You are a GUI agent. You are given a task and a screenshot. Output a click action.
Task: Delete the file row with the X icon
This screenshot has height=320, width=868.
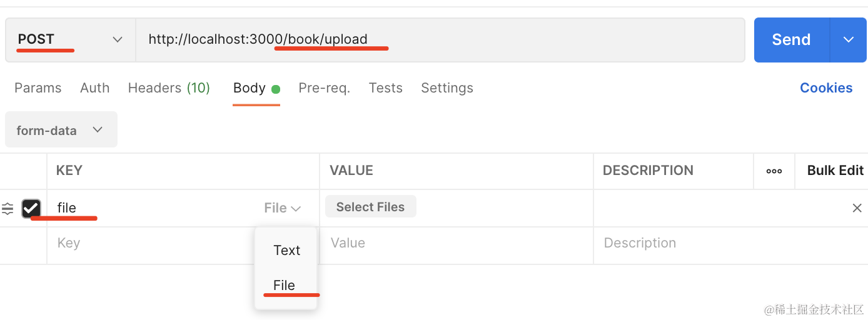click(857, 208)
